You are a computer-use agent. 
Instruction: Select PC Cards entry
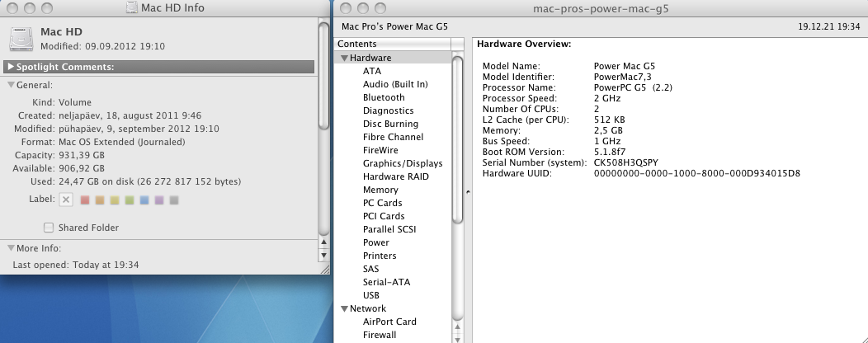pyautogui.click(x=383, y=203)
